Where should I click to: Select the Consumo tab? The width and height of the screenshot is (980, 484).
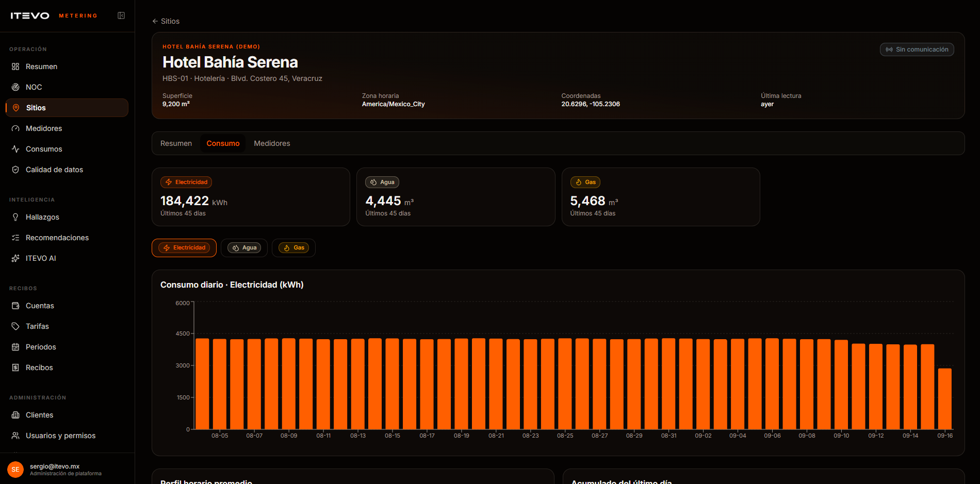click(223, 143)
